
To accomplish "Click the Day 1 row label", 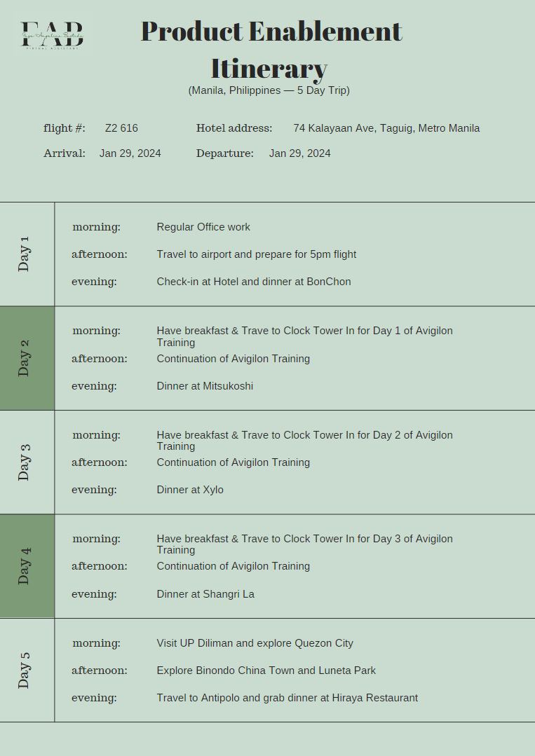I will [x=25, y=254].
